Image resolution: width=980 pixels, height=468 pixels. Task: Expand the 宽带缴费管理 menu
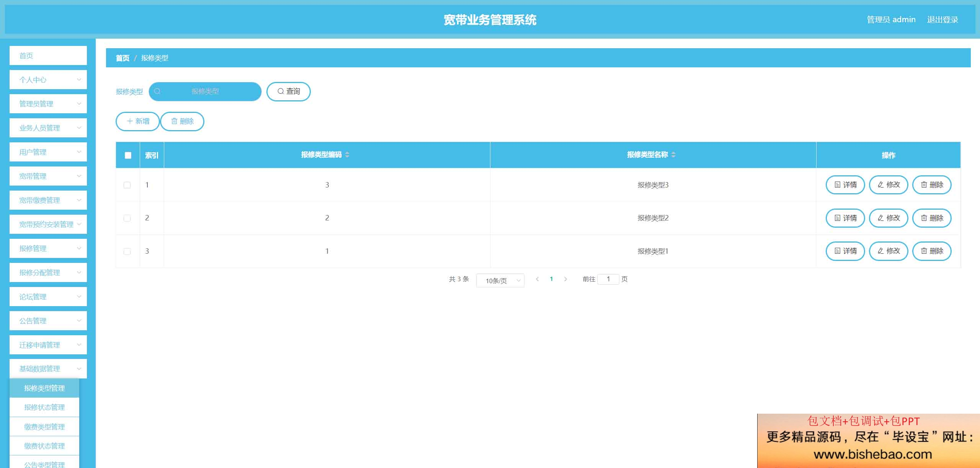click(x=48, y=200)
